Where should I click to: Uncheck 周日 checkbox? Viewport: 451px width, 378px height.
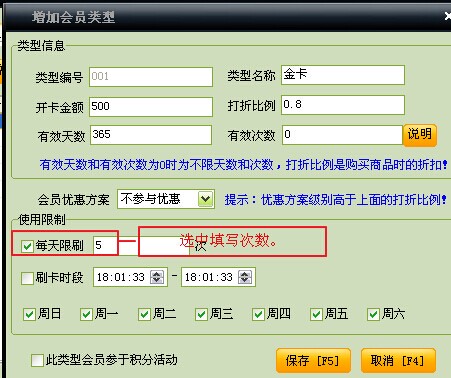pos(29,314)
